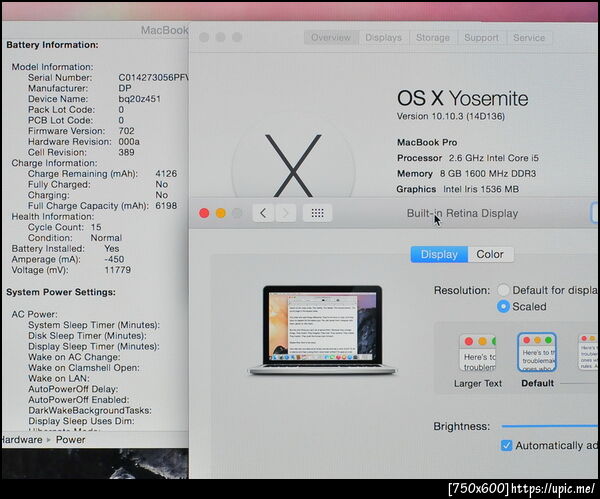Close the Built-in Retina Display window

(x=204, y=213)
